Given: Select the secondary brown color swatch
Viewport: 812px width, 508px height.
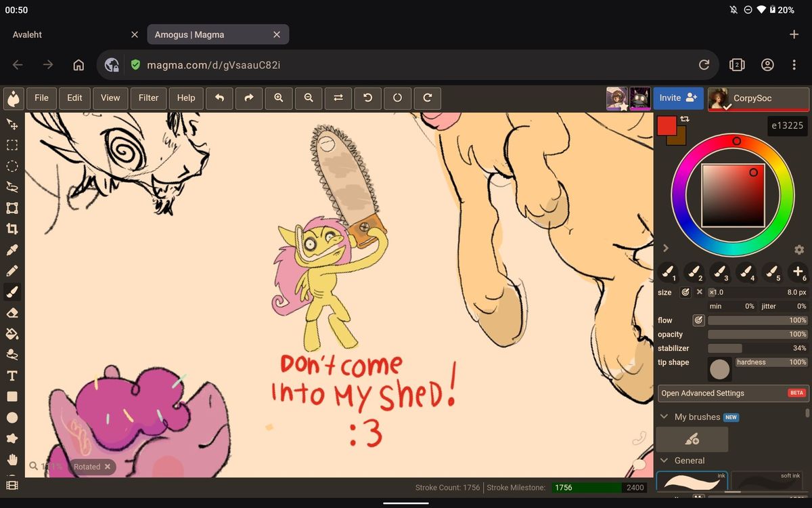Looking at the screenshot, I should 679,139.
